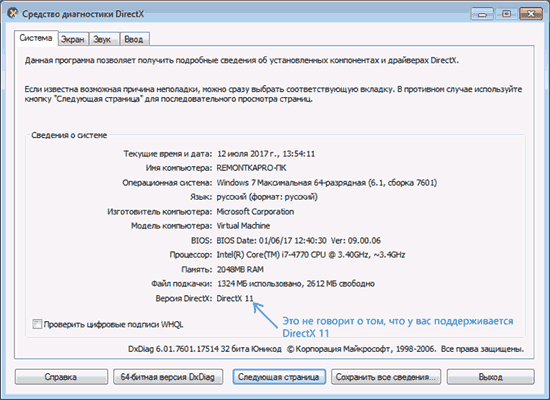Click memory value 2048MB RAM

click(240, 269)
